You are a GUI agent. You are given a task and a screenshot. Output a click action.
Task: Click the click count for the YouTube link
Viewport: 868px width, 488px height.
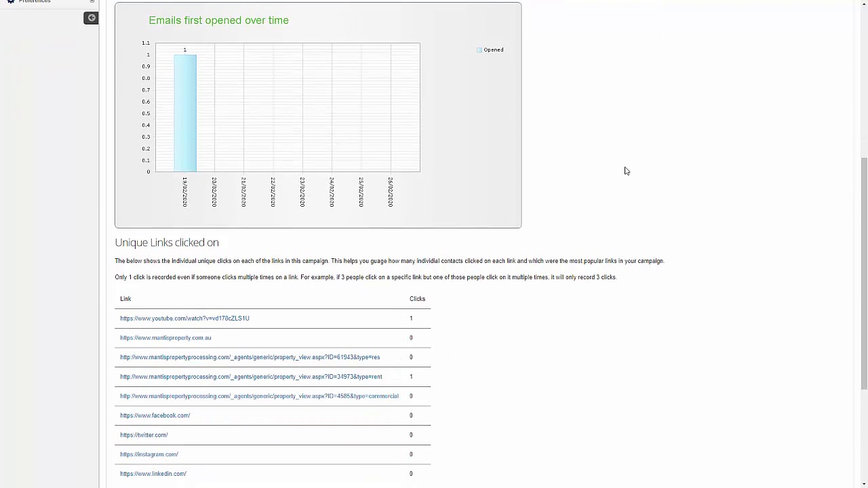click(x=411, y=318)
